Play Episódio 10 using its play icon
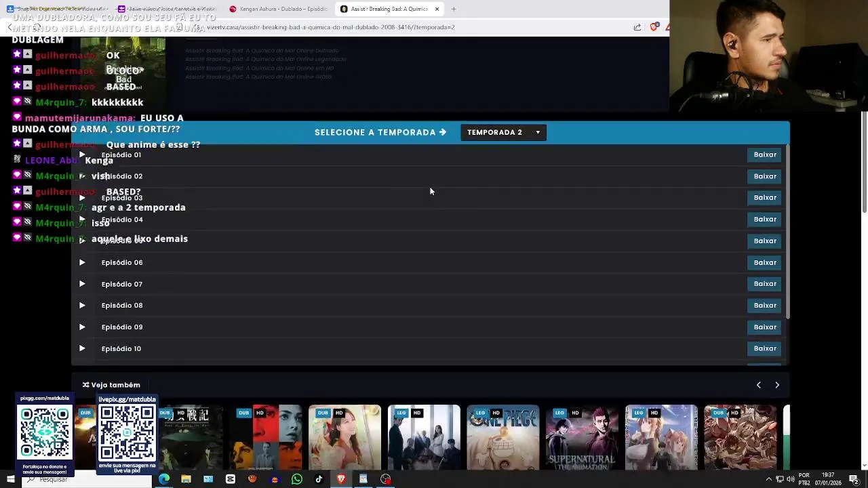This screenshot has width=868, height=488. coord(82,348)
